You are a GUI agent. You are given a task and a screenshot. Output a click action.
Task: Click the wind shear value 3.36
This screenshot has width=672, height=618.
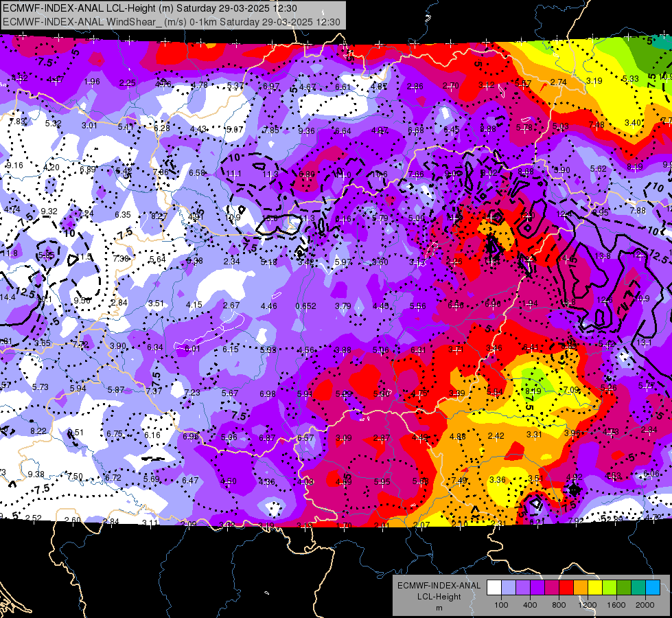497,479
